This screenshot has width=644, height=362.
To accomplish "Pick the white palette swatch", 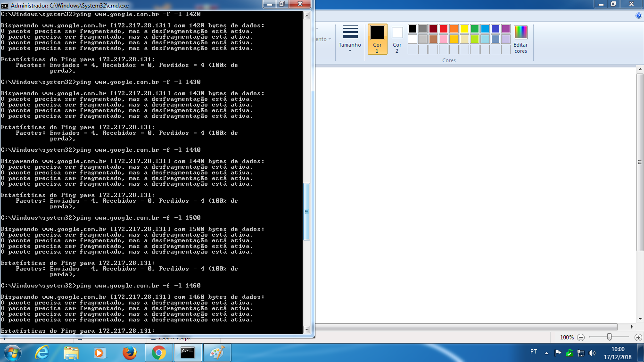I will pyautogui.click(x=413, y=39).
